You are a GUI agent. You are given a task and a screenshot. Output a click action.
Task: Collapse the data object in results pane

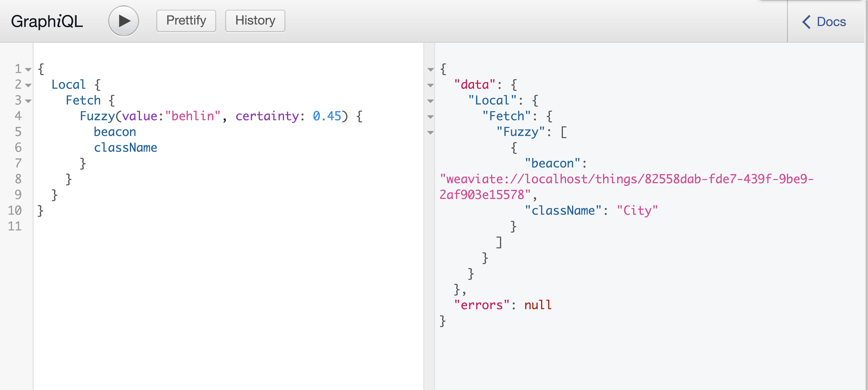430,85
